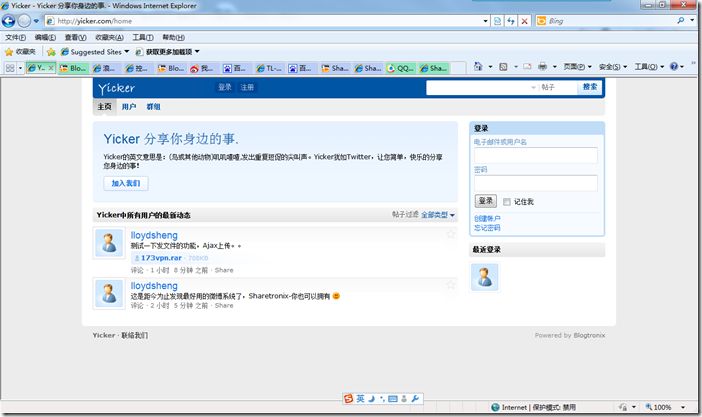The image size is (702, 417).
Task: Click the Refresh icon beside address bar
Action: pyautogui.click(x=510, y=21)
